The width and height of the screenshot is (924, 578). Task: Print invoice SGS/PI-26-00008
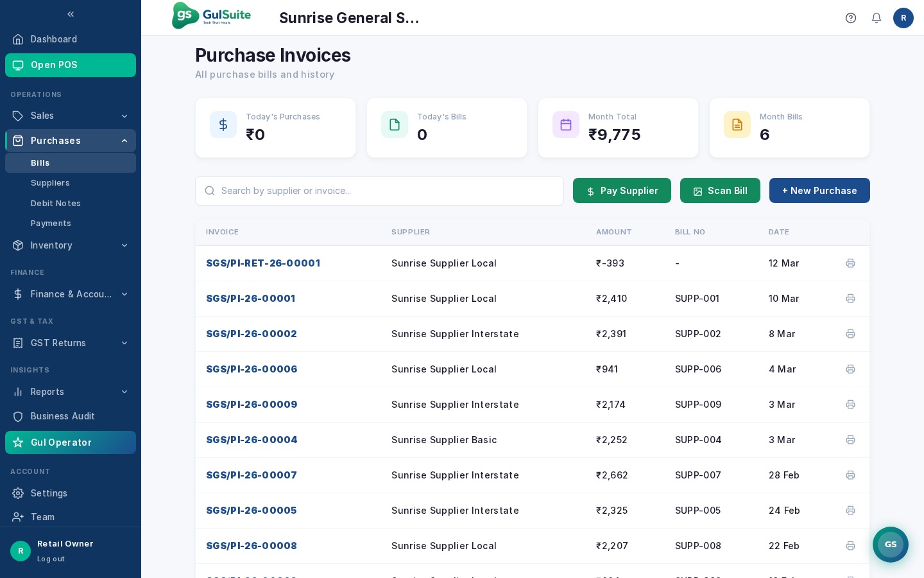(850, 546)
